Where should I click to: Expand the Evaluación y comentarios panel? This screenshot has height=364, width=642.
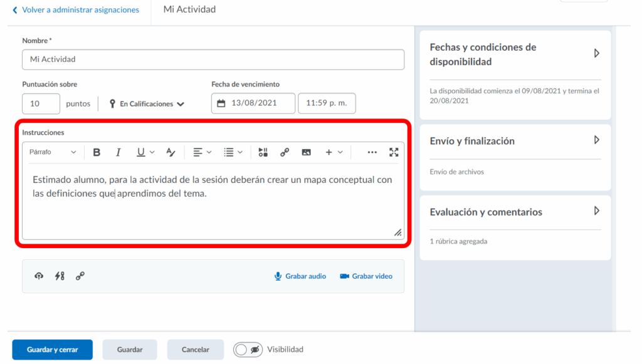596,211
